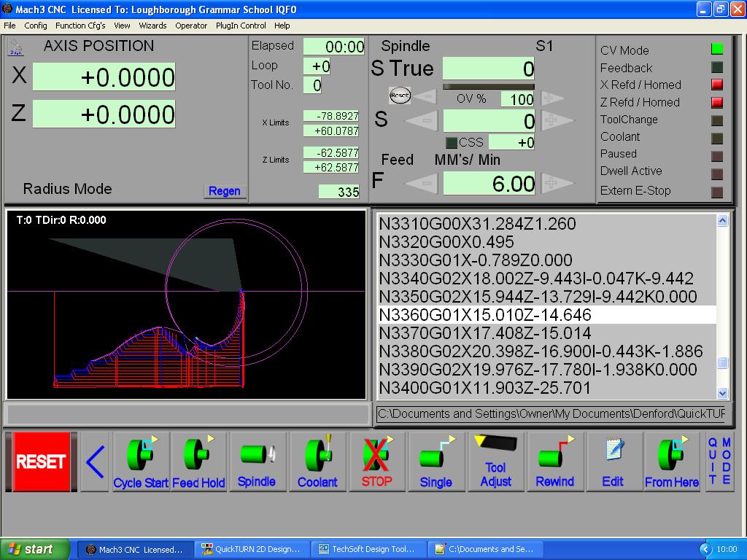Click the round spindle Reset icon
The image size is (747, 560).
(399, 96)
